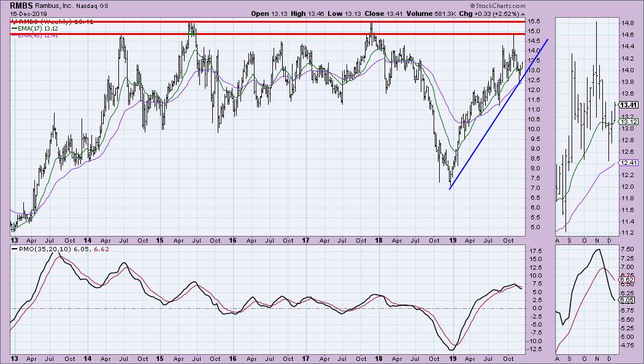Click the Volume figure 581.3K
This screenshot has height=364, width=644.
(x=445, y=13)
